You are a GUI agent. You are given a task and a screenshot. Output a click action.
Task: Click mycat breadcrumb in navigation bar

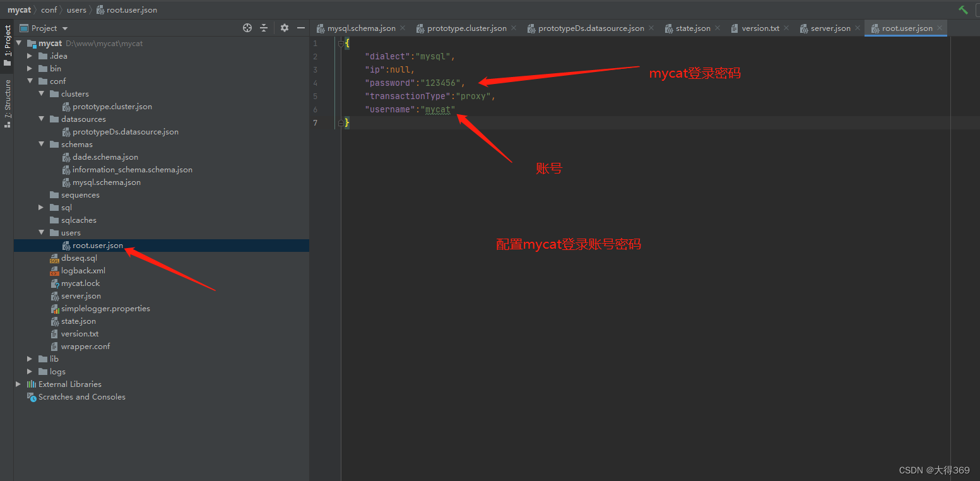point(19,10)
